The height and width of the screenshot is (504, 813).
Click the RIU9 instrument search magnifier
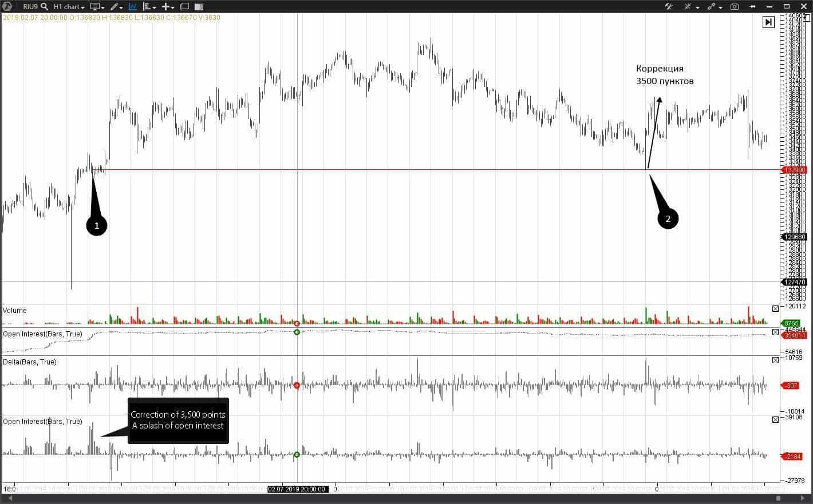point(44,7)
